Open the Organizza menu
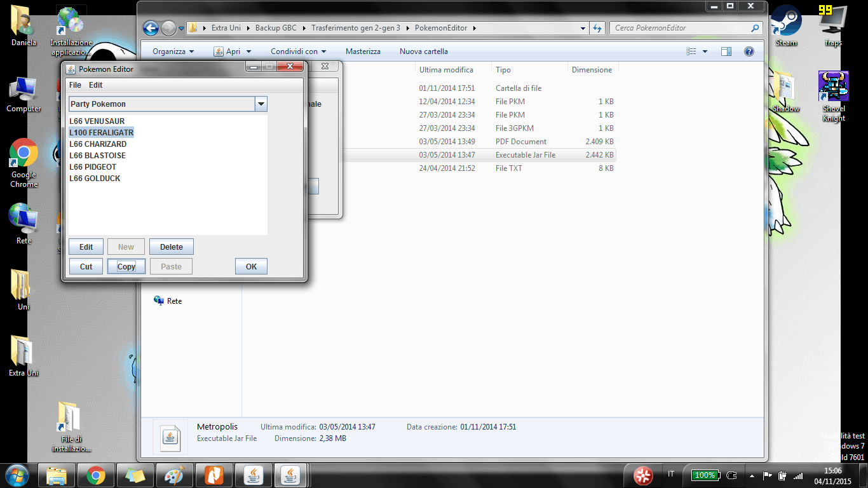Screen dimensions: 868x488 click(173, 51)
